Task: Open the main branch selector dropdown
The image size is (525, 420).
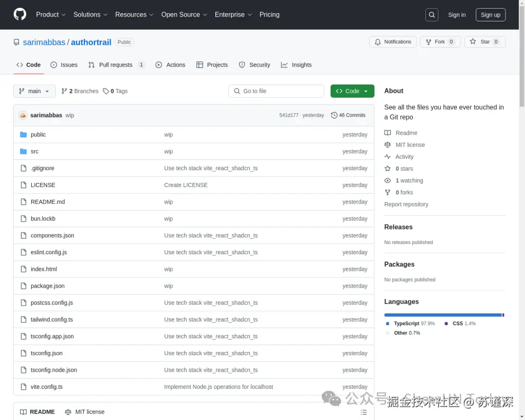Action: [x=34, y=91]
